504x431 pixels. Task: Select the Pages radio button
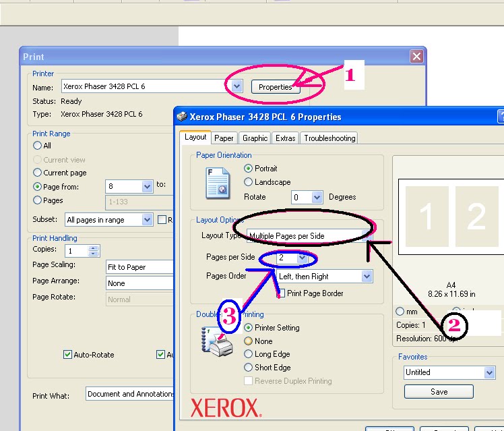pos(37,200)
